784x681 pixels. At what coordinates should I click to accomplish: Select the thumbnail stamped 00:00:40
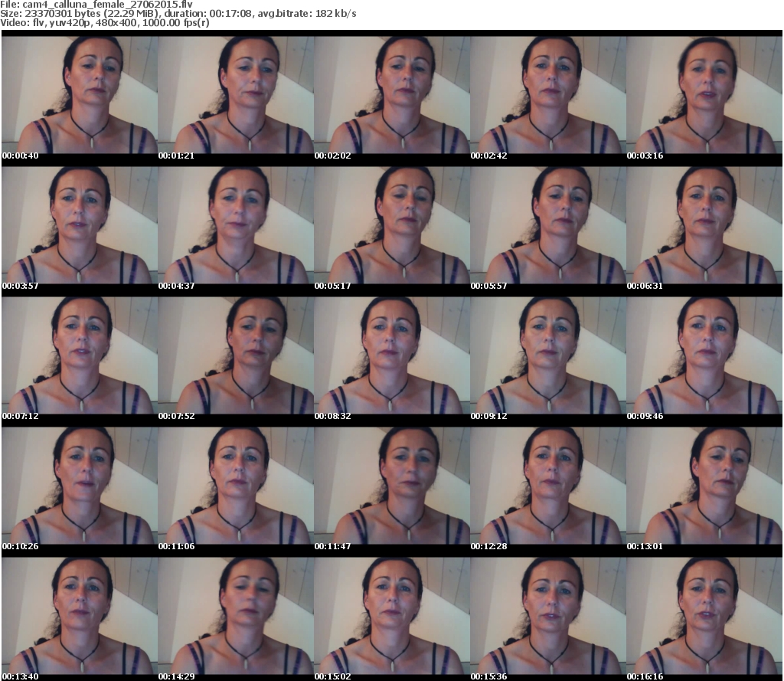[80, 95]
